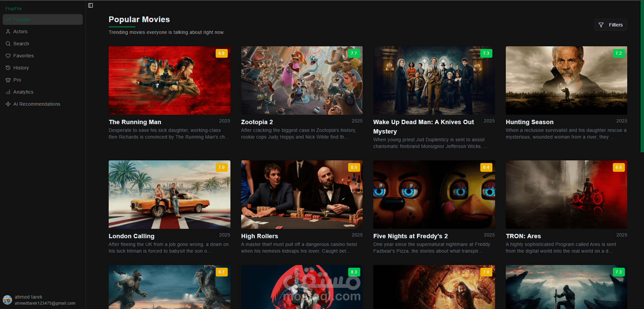Click the 6.5 rating badge on High Rollers
Image resolution: width=644 pixels, height=309 pixels.
pyautogui.click(x=354, y=167)
